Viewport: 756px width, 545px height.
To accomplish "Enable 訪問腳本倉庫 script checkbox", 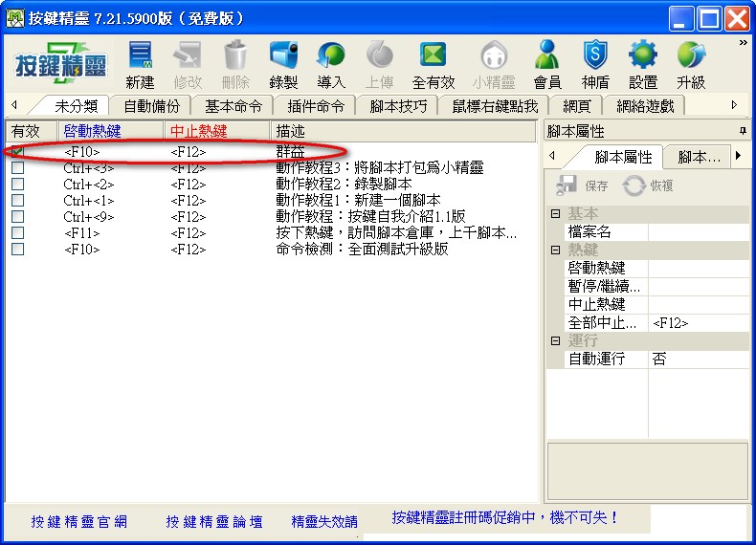I will coord(18,232).
